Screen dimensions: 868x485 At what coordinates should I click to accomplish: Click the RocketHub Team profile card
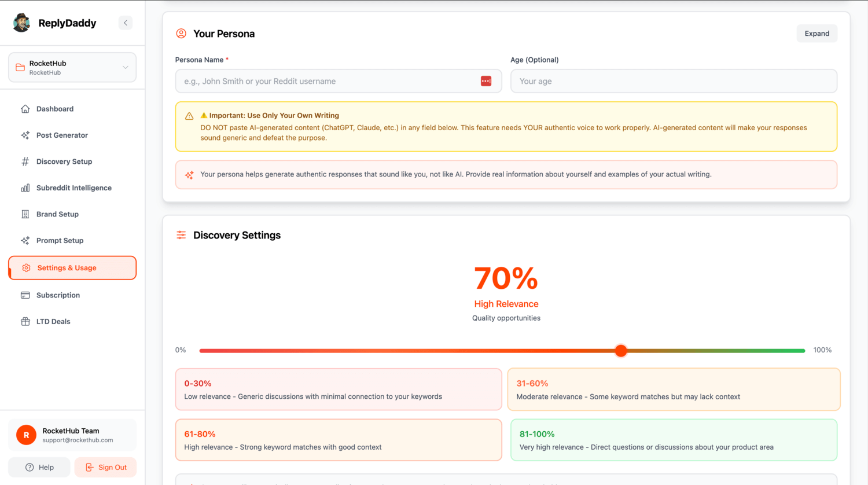point(72,435)
